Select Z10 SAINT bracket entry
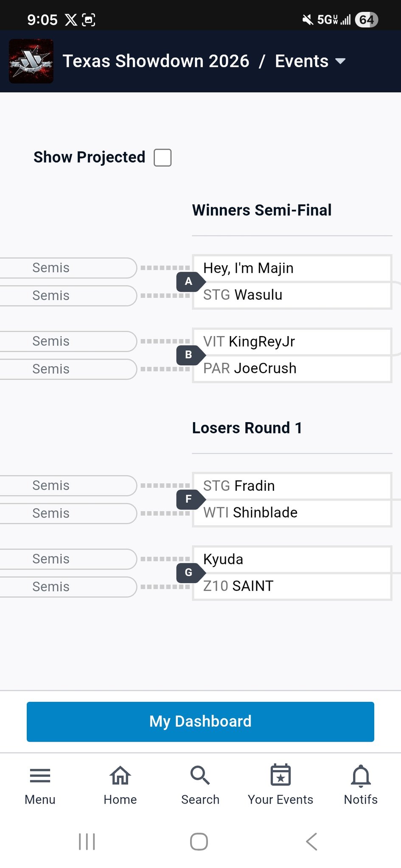Viewport: 401px width, 868px height. [x=292, y=586]
